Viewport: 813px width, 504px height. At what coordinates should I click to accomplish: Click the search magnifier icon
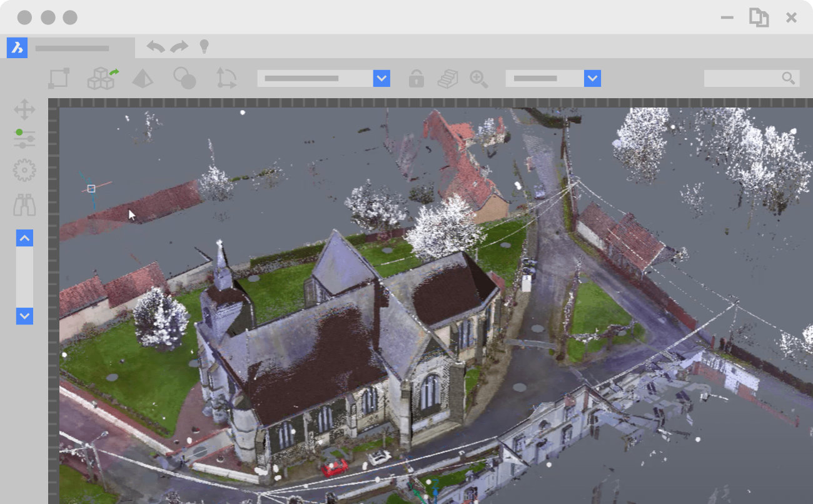(x=789, y=78)
